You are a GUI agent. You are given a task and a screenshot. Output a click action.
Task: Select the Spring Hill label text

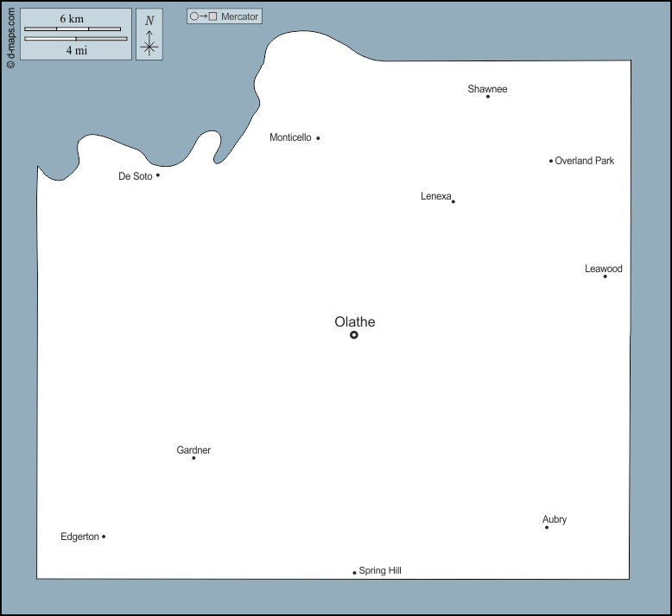380,570
